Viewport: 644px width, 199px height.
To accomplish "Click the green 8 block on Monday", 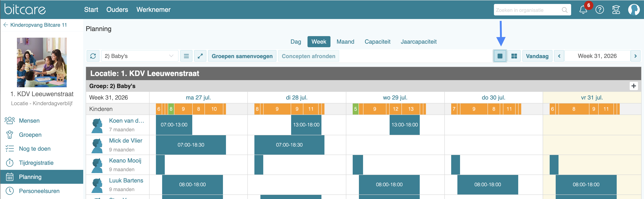I will [x=171, y=109].
